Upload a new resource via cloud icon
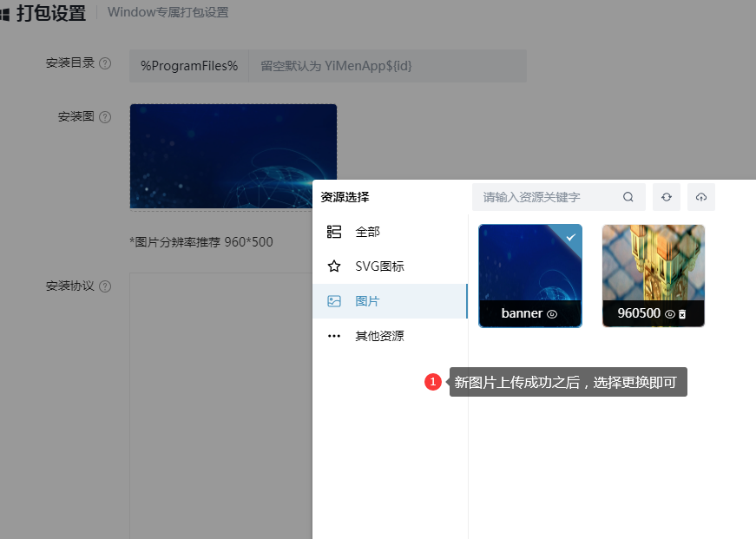756x539 pixels. tap(701, 197)
